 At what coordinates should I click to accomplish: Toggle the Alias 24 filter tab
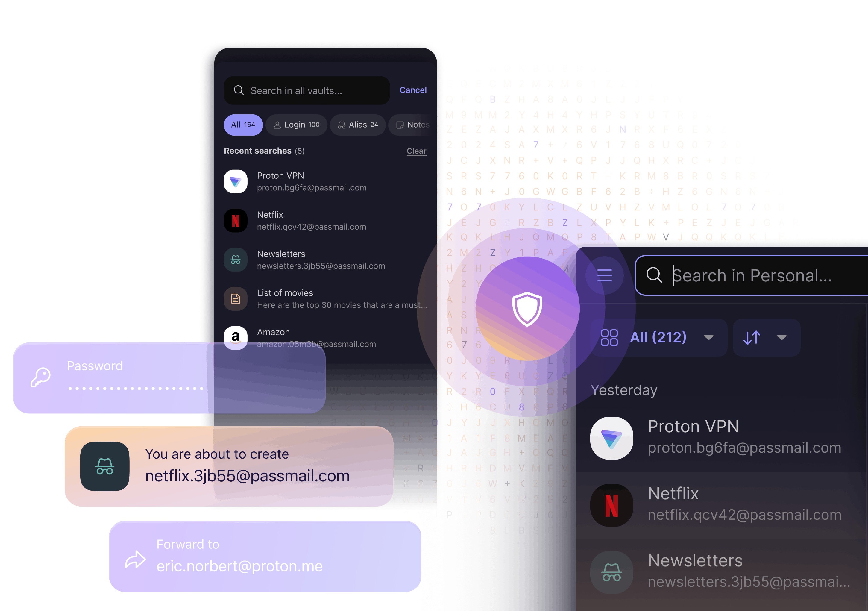pos(356,124)
